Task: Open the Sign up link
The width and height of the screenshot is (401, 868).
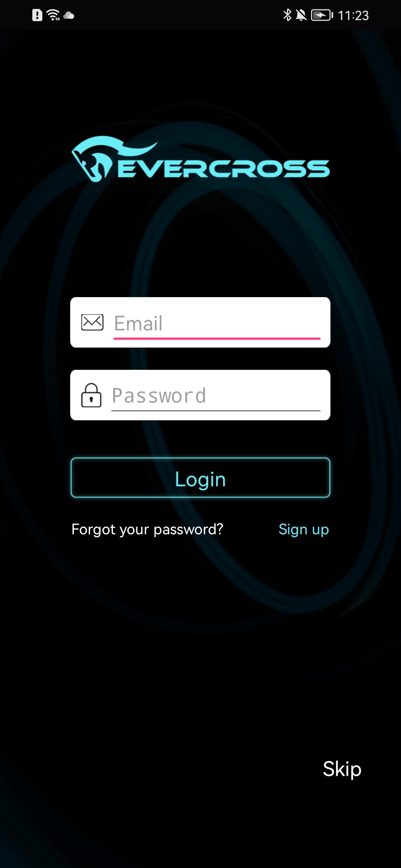Action: [304, 529]
